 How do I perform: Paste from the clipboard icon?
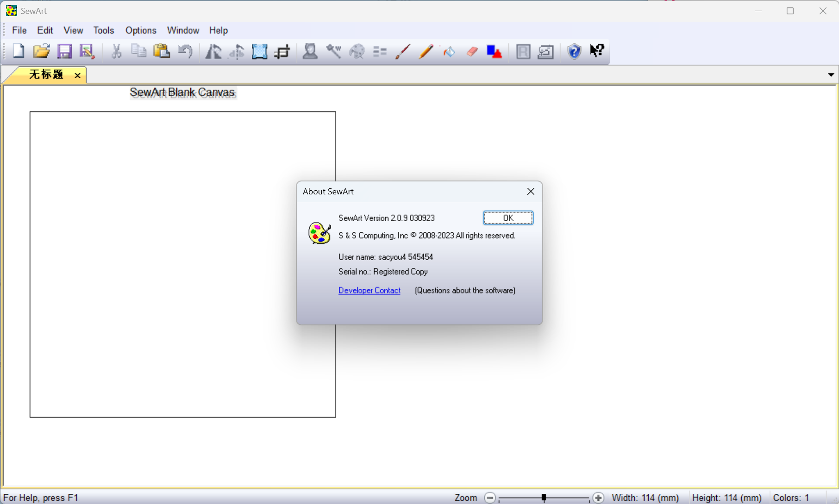162,51
